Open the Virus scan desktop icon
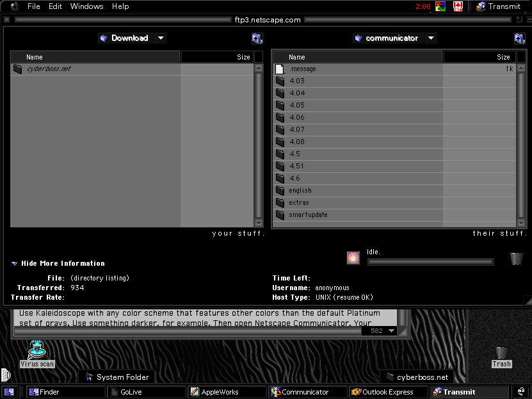 (37, 354)
